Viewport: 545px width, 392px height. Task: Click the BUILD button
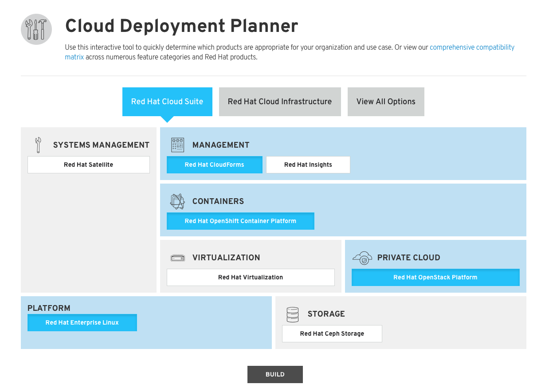pyautogui.click(x=275, y=374)
